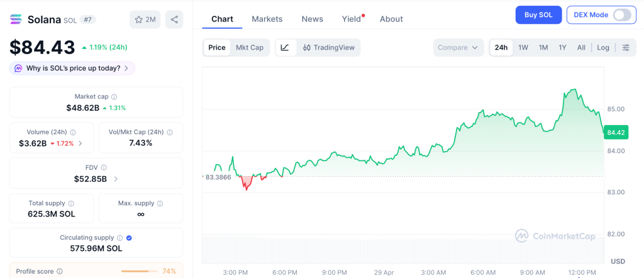The width and height of the screenshot is (644, 278).
Task: Click the Market cap info icon
Action: pyautogui.click(x=114, y=97)
